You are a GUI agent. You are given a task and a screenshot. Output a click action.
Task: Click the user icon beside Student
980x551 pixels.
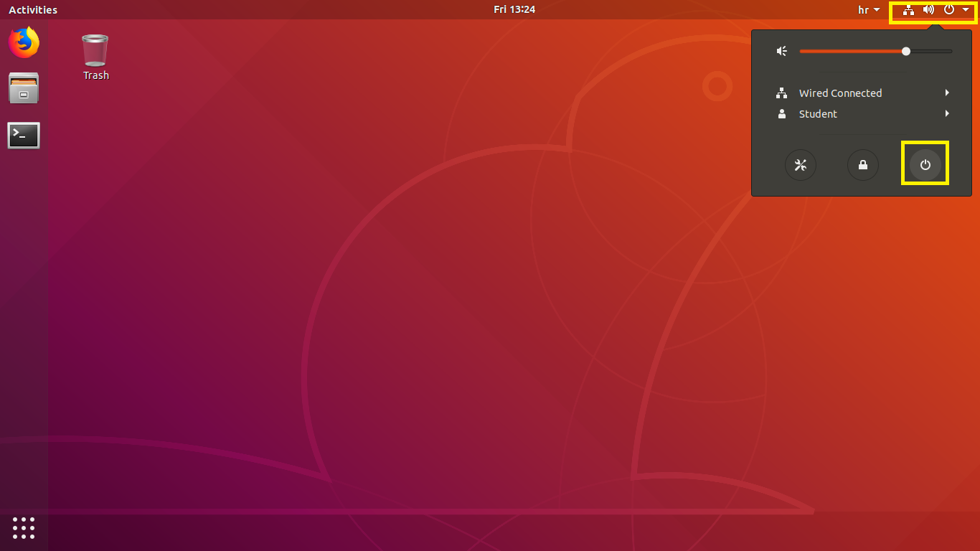coord(782,114)
